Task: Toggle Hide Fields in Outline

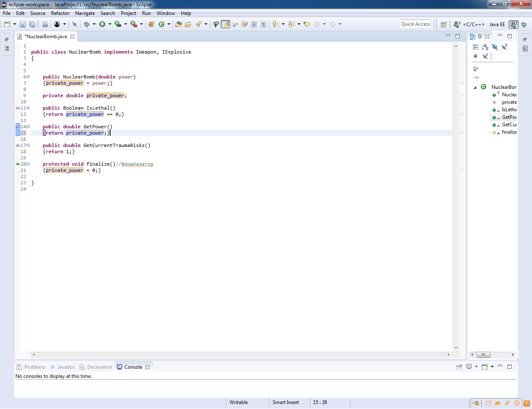Action: [x=495, y=47]
